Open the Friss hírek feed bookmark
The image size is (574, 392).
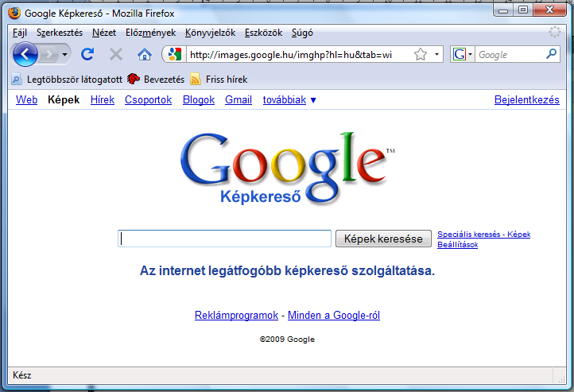[x=219, y=79]
